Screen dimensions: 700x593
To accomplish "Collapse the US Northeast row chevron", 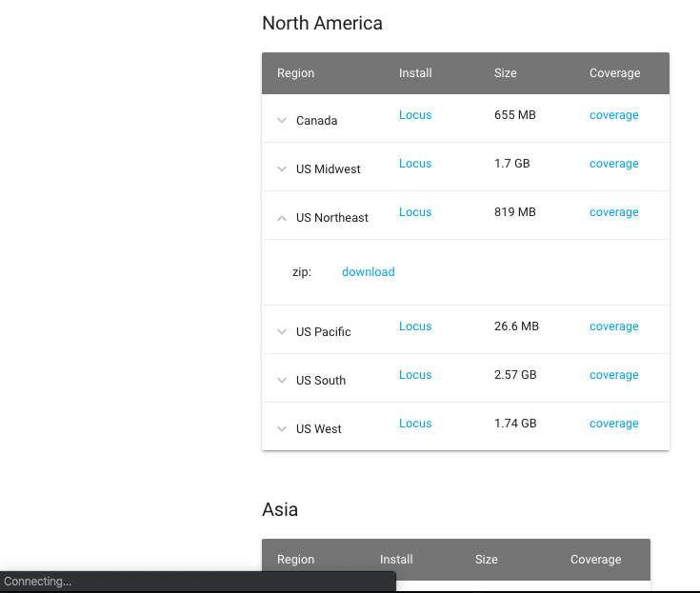I will click(282, 218).
